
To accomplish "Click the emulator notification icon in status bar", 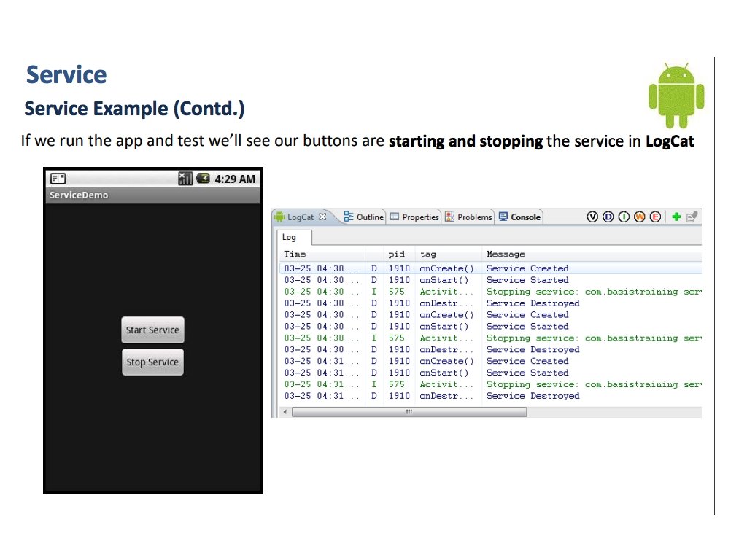I will [x=58, y=179].
